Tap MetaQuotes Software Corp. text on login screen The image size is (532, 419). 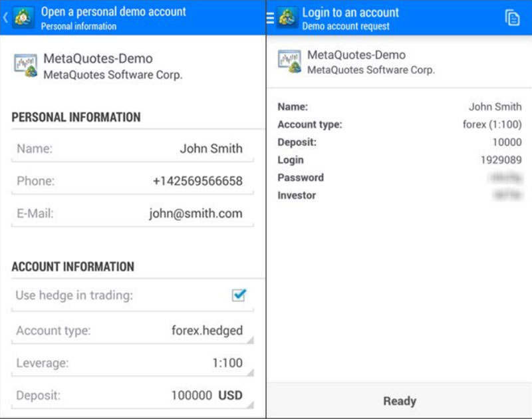[371, 70]
